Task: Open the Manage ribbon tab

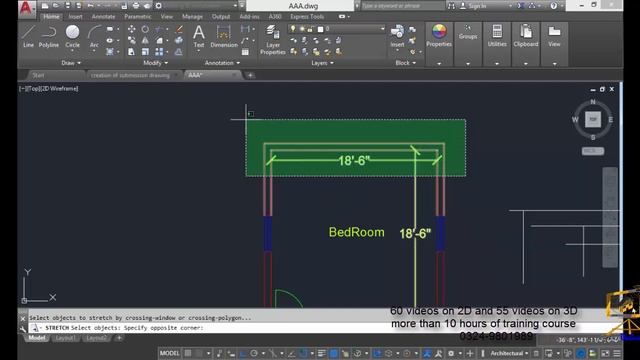Action: (192, 17)
